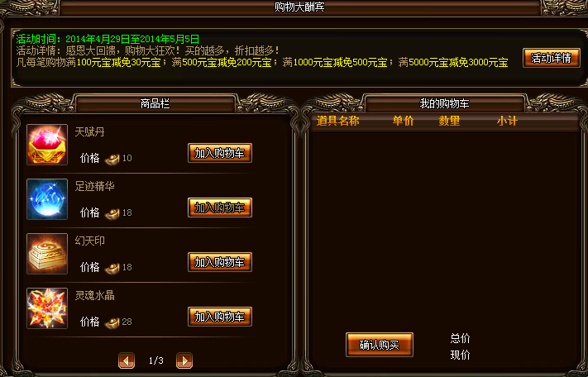Add 幻天印 to the shopping cart
This screenshot has height=377, width=588.
pos(220,262)
